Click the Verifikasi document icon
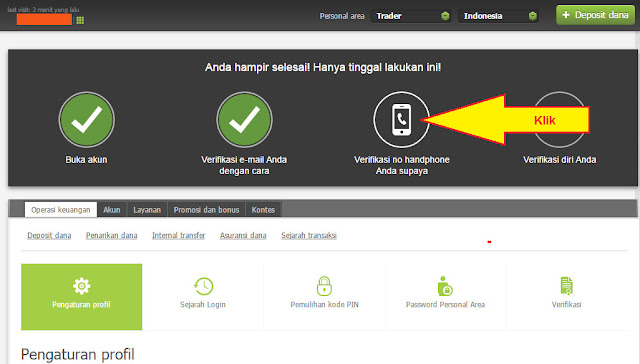640x364 pixels. [567, 286]
